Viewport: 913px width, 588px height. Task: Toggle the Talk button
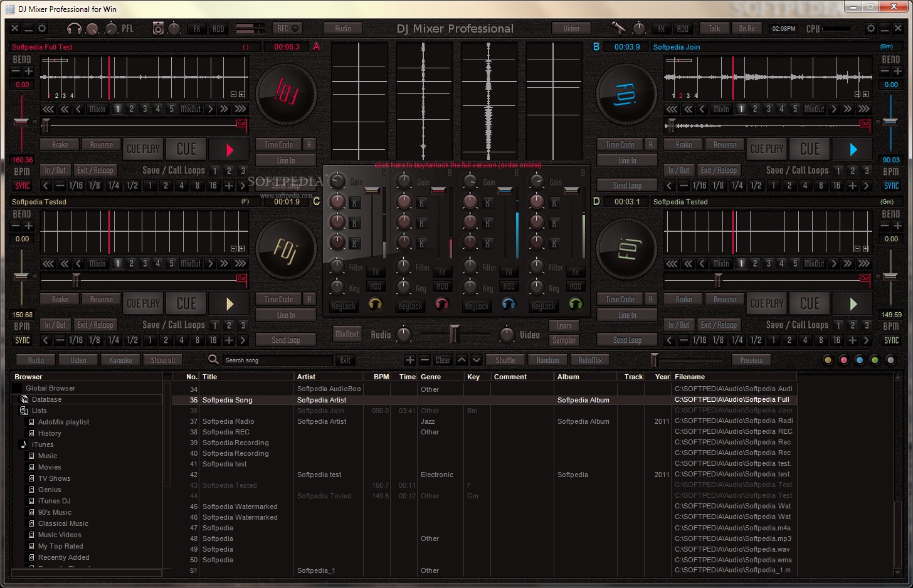(x=714, y=28)
